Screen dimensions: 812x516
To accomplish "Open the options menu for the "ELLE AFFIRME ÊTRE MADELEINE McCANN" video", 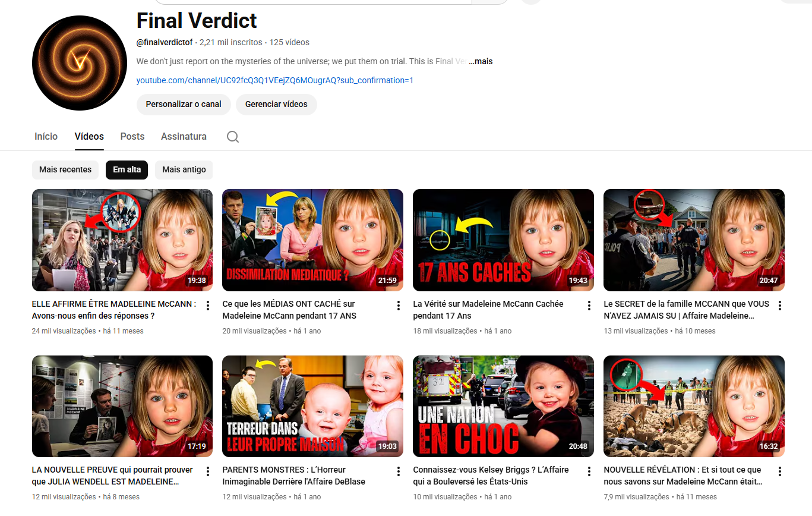I will click(207, 305).
